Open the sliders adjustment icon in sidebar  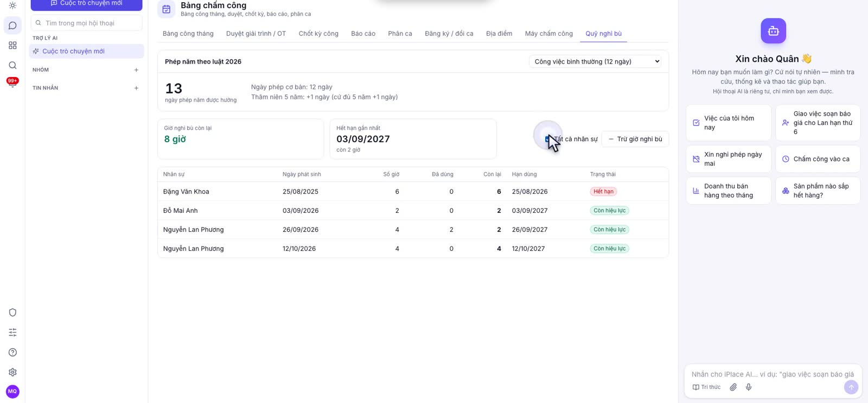[12, 332]
